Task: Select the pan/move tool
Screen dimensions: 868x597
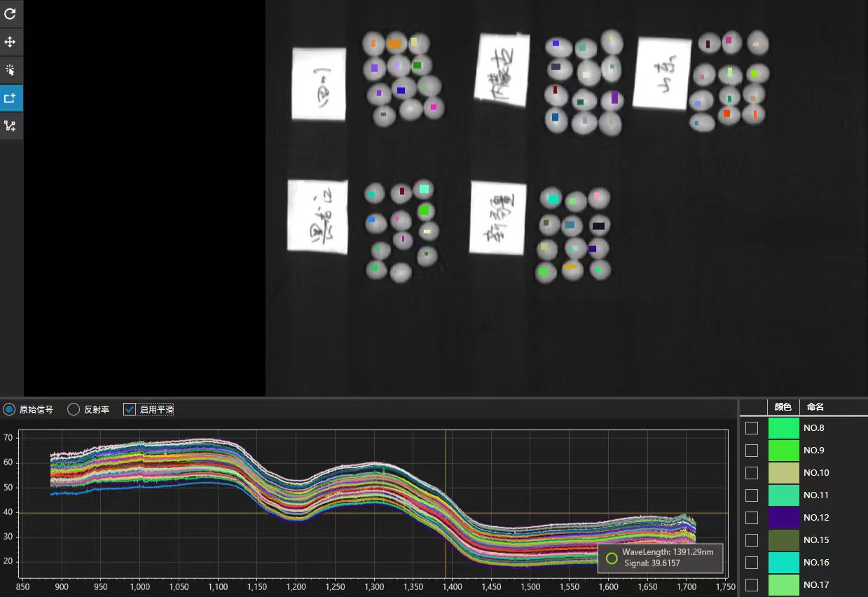Action: (x=11, y=42)
